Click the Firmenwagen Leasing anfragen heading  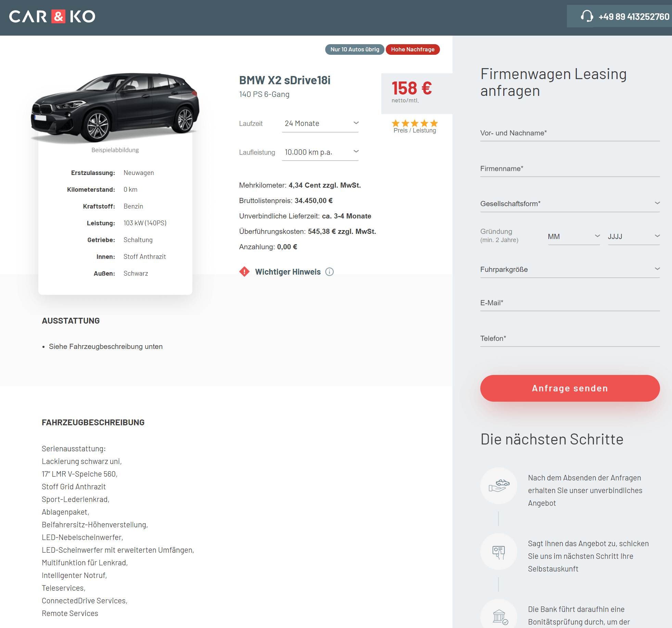(553, 83)
